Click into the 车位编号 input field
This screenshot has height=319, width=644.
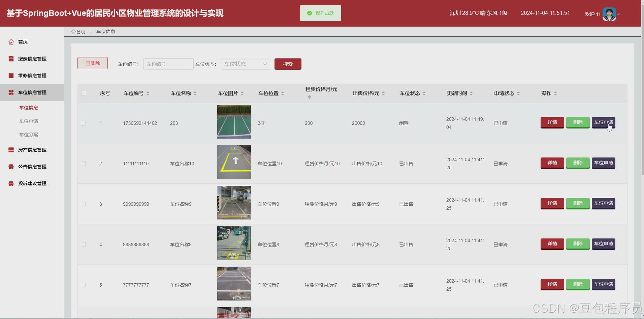(x=168, y=64)
